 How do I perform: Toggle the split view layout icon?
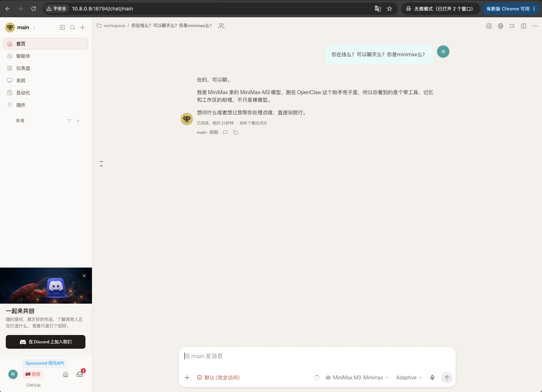[524, 26]
